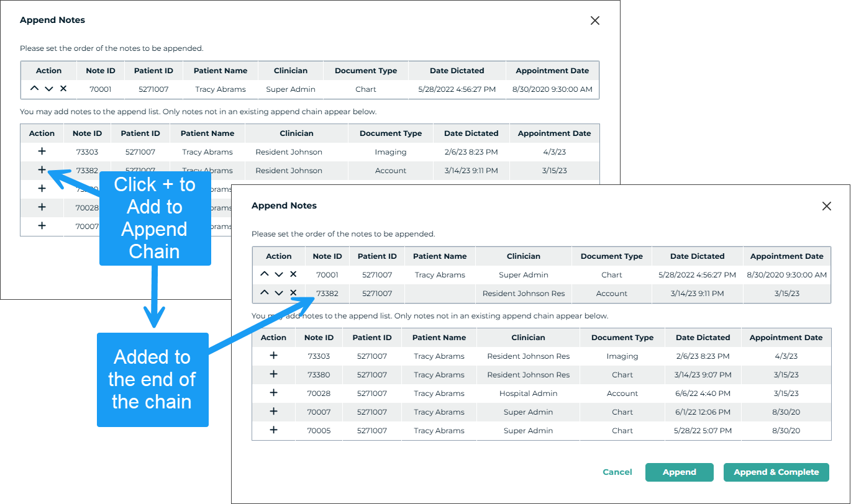Remove note 70001 in front dialog
The width and height of the screenshot is (851, 504).
click(293, 274)
